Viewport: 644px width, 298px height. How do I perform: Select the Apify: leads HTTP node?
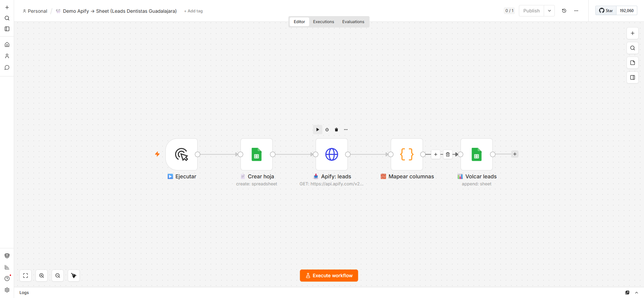[x=332, y=154]
